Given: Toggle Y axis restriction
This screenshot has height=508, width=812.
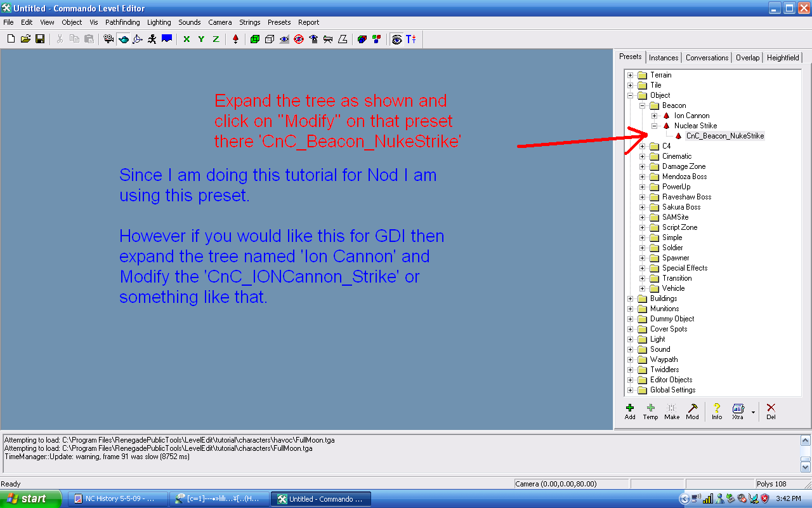Looking at the screenshot, I should click(201, 39).
